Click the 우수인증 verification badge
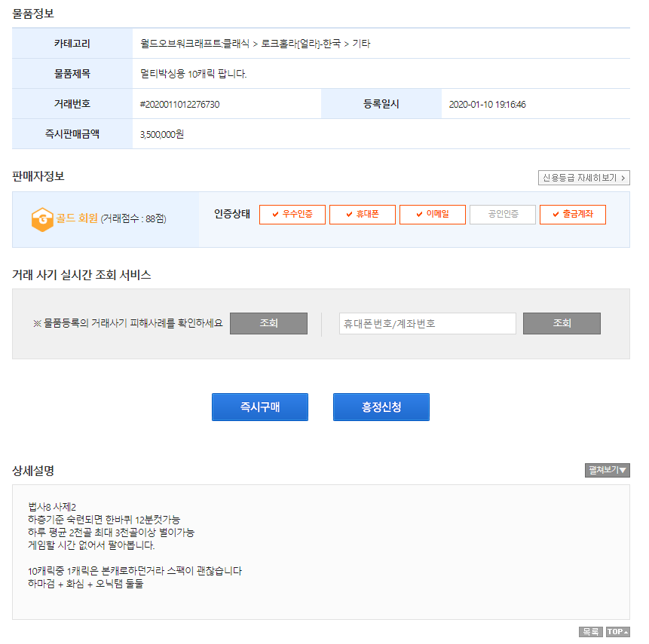 click(x=292, y=215)
